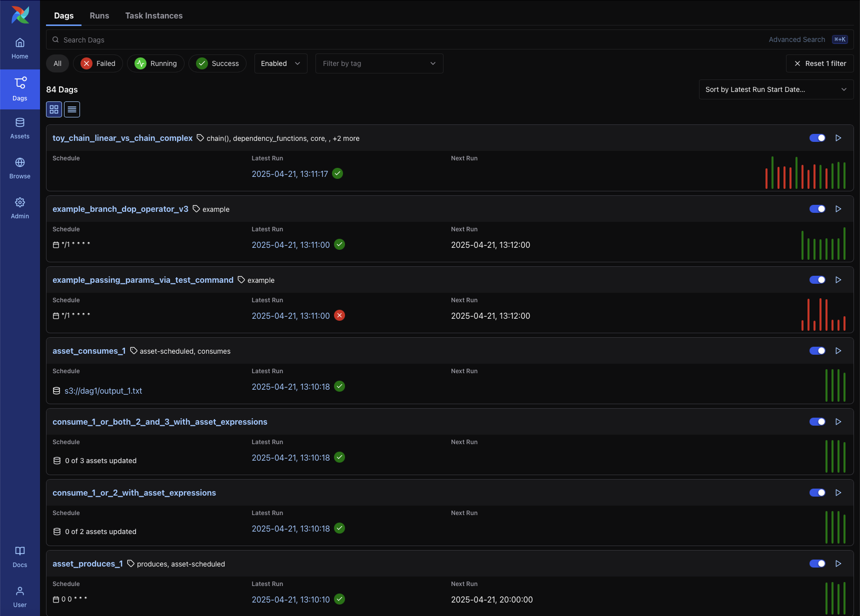The image size is (860, 616).
Task: Trigger toy_chain_linear_vs_chain_complex DAG run
Action: tap(838, 138)
